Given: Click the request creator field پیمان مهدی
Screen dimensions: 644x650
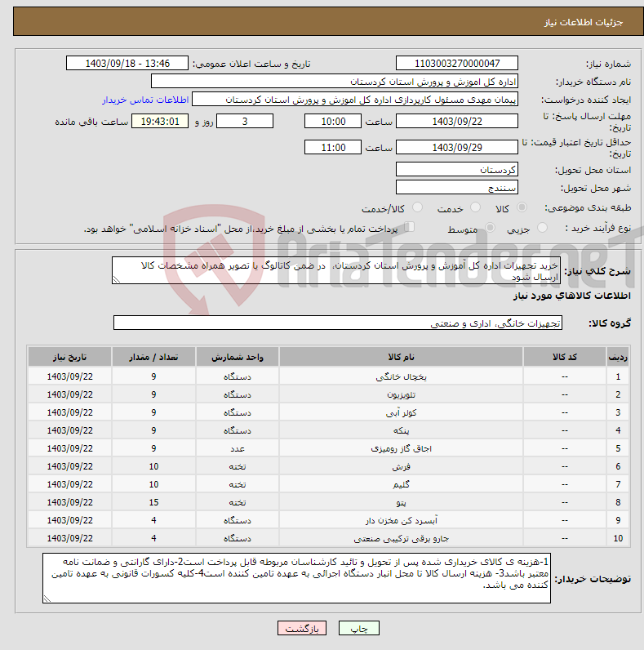Looking at the screenshot, I should 355,100.
